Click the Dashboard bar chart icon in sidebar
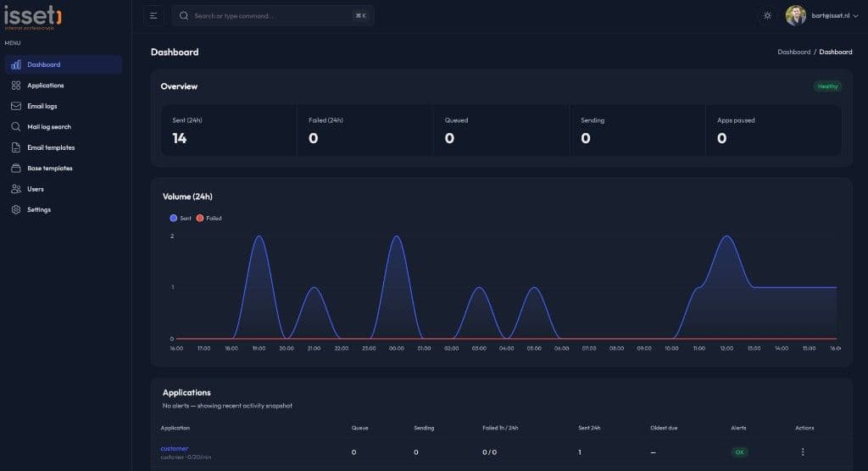 click(16, 64)
